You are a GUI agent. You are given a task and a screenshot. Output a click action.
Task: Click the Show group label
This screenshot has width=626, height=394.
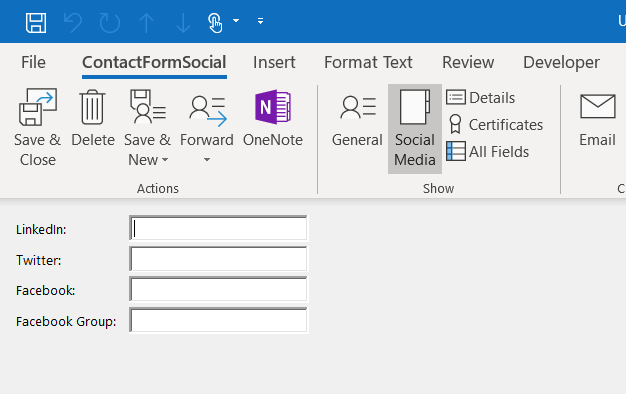[x=438, y=188]
